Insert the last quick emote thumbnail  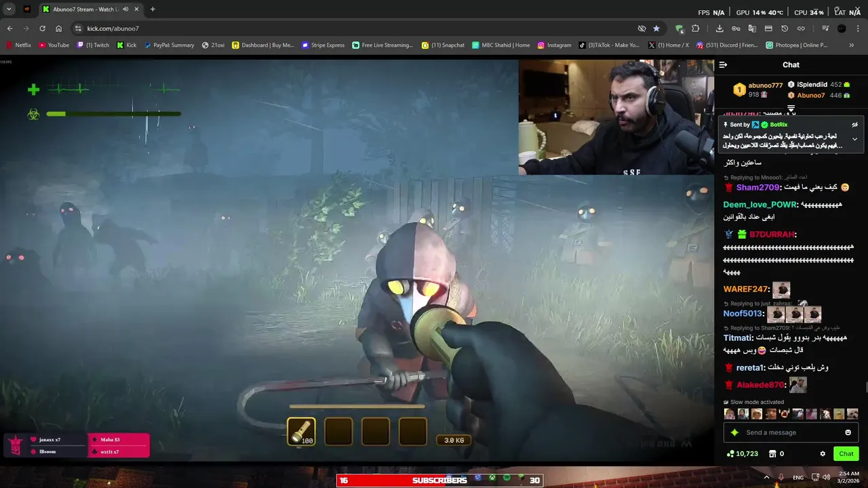pyautogui.click(x=852, y=414)
